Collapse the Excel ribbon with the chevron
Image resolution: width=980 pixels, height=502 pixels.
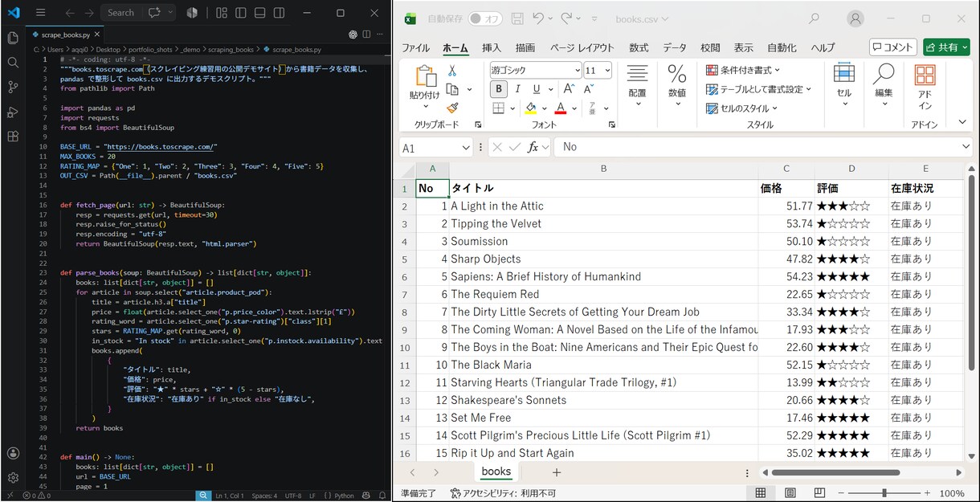[x=962, y=122]
